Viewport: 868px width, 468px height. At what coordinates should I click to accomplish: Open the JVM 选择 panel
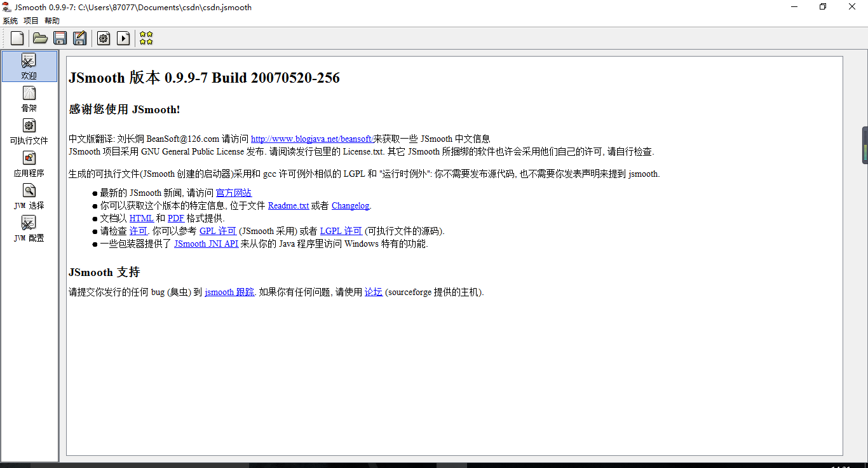(29, 196)
